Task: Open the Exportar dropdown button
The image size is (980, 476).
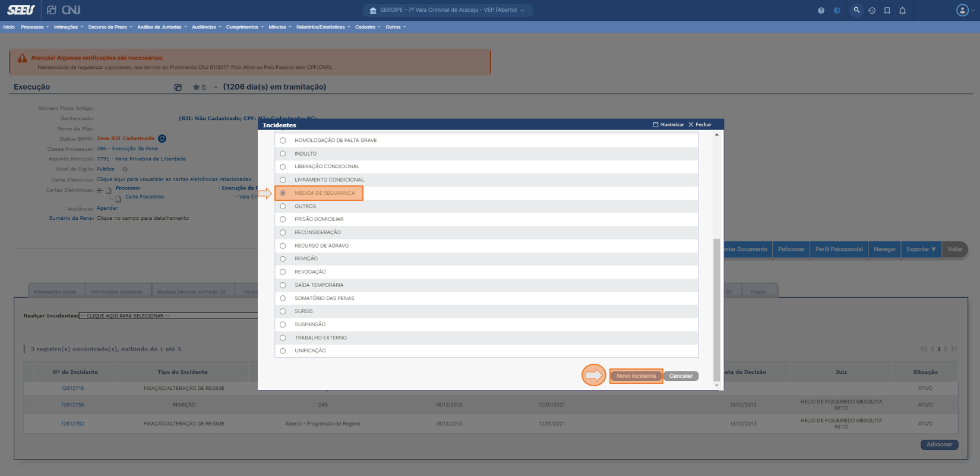Action: pos(921,250)
